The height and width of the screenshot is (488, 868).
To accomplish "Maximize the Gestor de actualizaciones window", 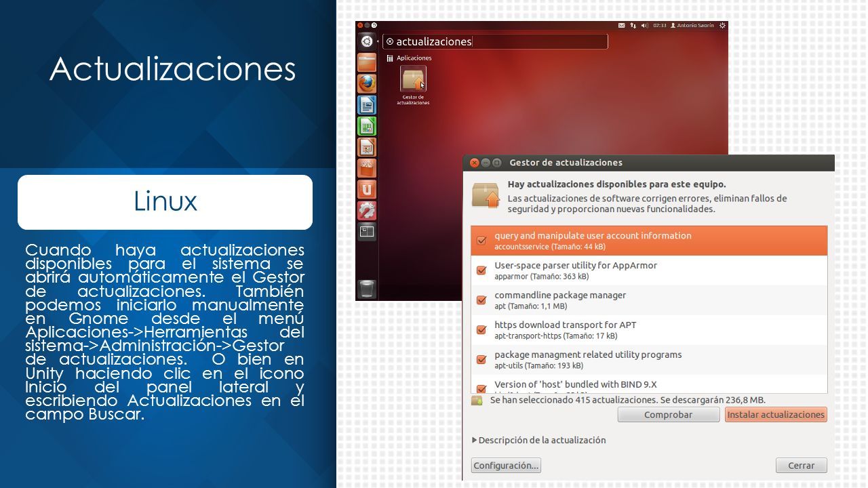I will [496, 163].
